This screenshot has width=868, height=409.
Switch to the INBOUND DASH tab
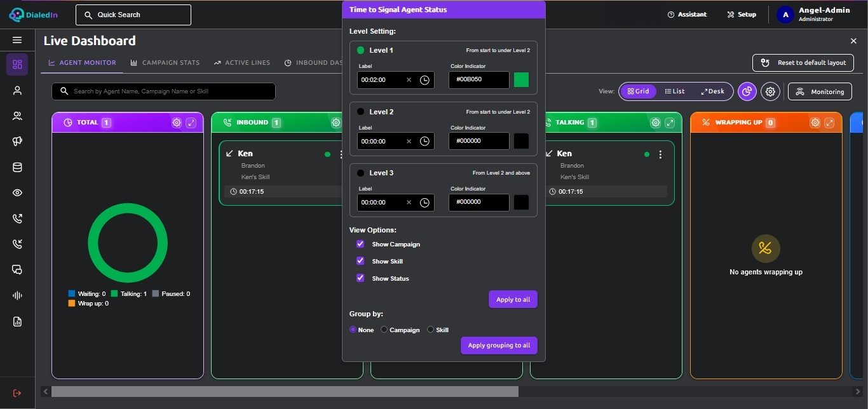[314, 63]
